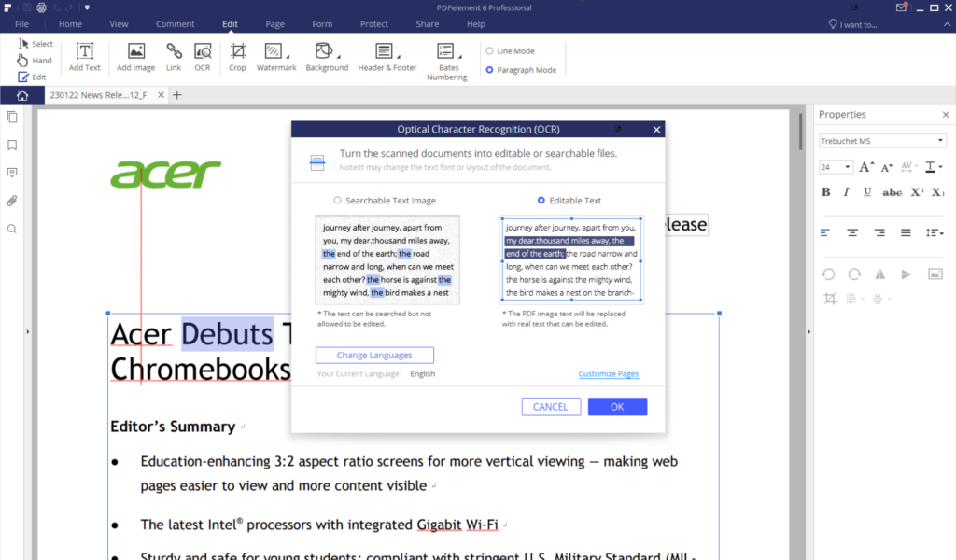The width and height of the screenshot is (956, 560).
Task: Click the Change Languages button
Action: (x=374, y=355)
